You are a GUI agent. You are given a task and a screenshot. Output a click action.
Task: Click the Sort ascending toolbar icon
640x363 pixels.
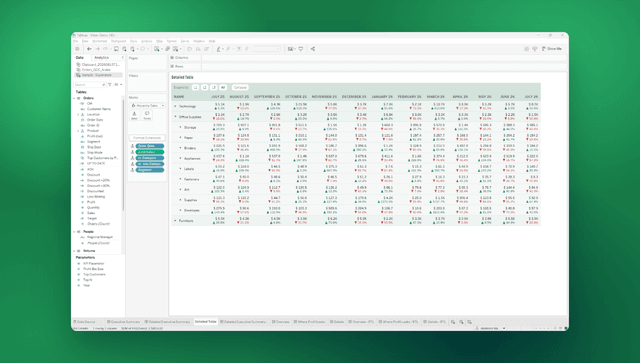[198, 49]
